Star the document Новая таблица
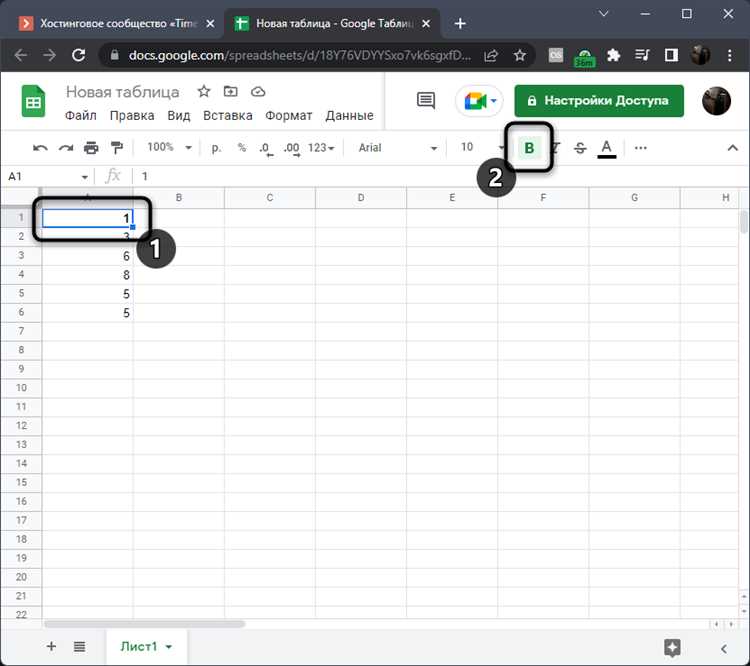This screenshot has width=750, height=666. point(204,91)
